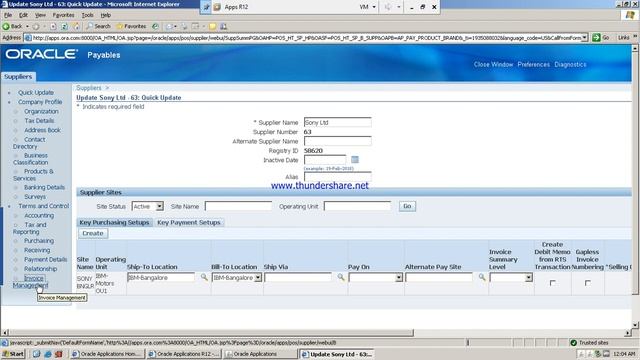
Task: Open Address Book in sidebar
Action: click(42, 130)
